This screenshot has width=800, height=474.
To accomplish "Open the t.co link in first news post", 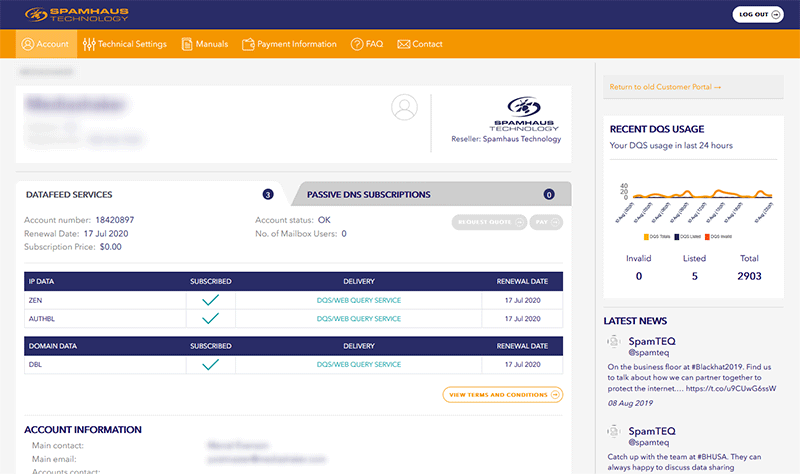I will pyautogui.click(x=731, y=389).
